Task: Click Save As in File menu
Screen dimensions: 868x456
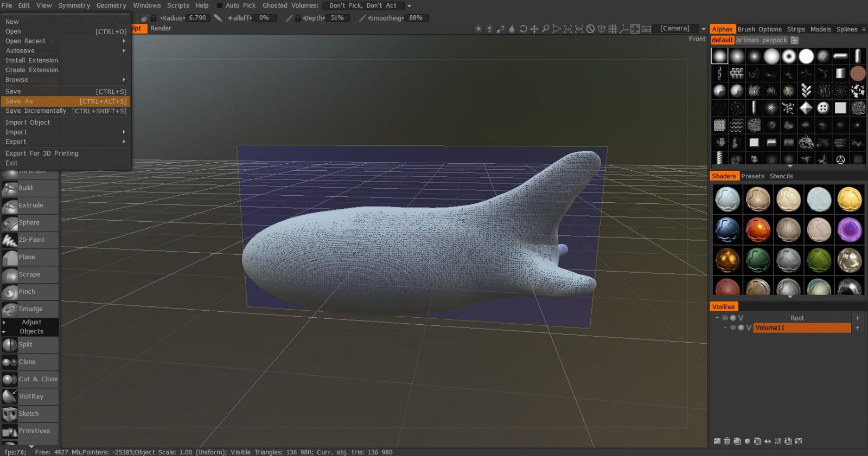Action: (66, 101)
